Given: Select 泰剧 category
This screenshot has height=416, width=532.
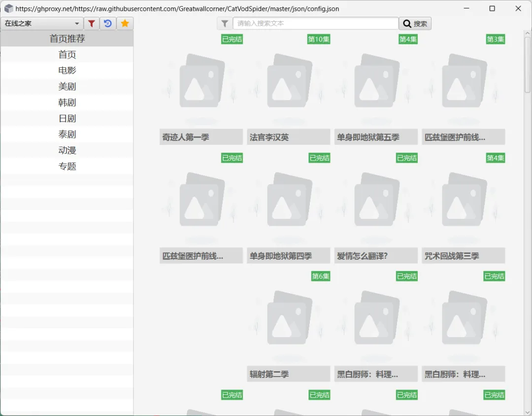Looking at the screenshot, I should [x=67, y=134].
